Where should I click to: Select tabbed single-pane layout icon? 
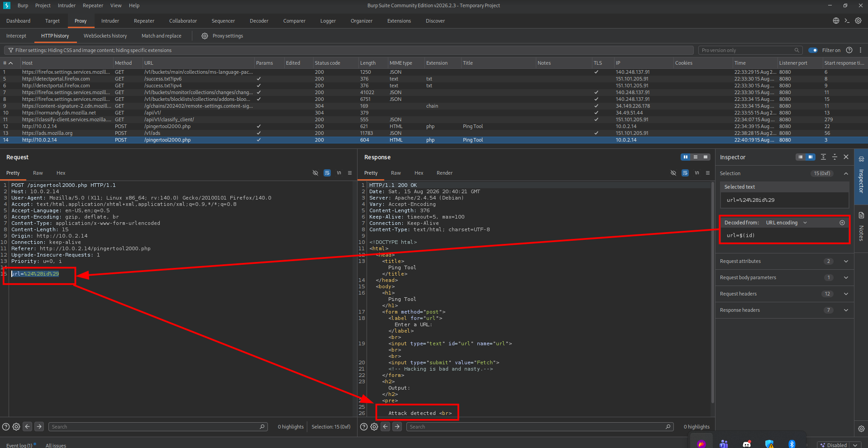[706, 157]
